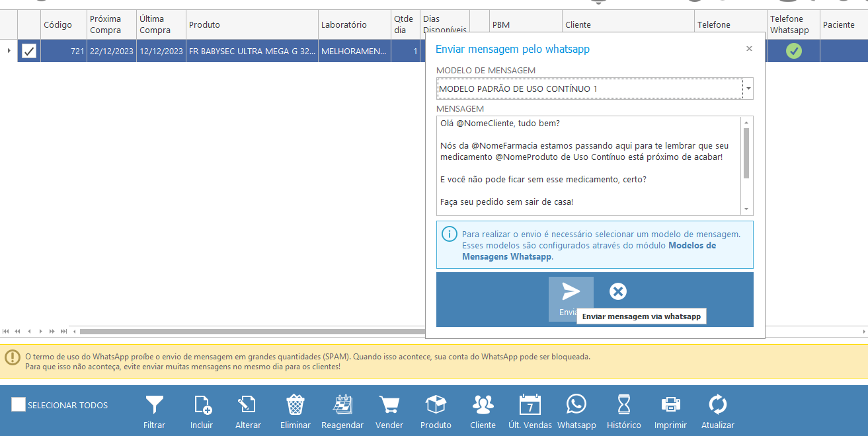Open Alterar edit icon in toolbar
Image resolution: width=868 pixels, height=436 pixels.
[248, 405]
